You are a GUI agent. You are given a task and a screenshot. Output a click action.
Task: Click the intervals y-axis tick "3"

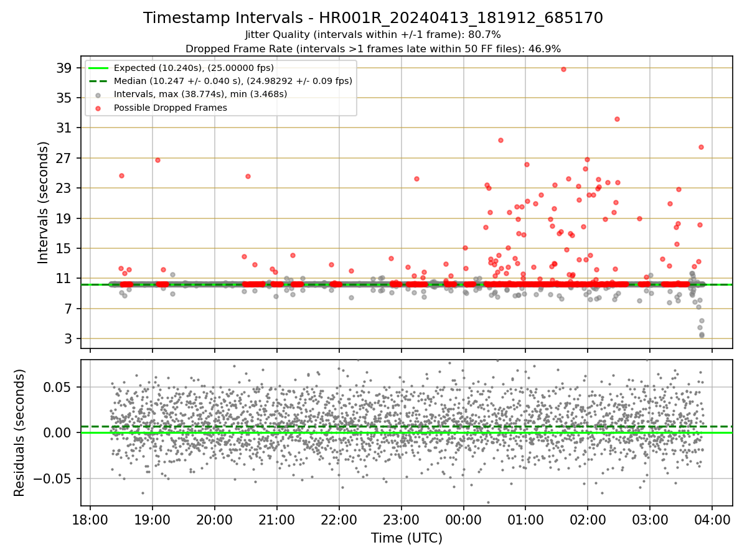[x=69, y=338]
